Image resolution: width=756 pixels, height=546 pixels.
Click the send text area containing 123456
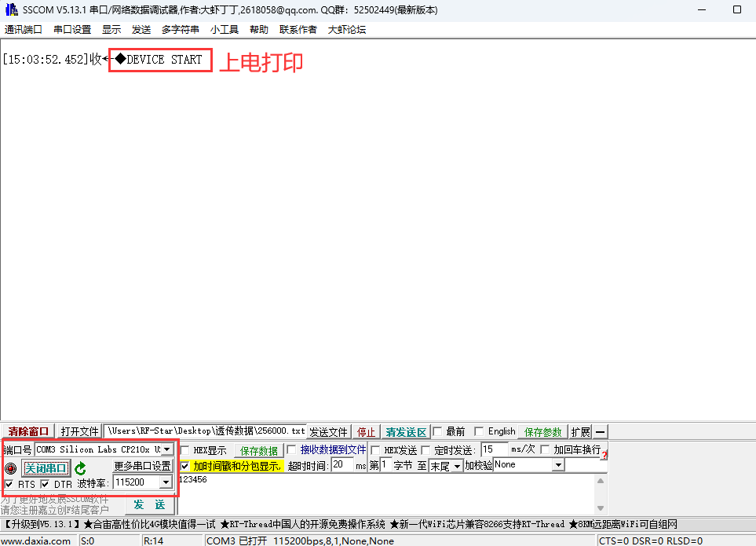pos(387,494)
